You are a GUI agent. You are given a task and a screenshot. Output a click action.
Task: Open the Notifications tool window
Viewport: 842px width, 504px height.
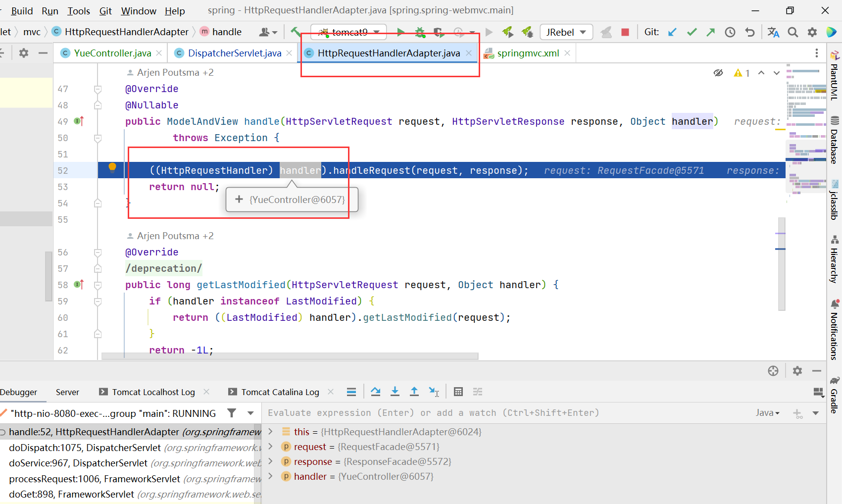[835, 330]
